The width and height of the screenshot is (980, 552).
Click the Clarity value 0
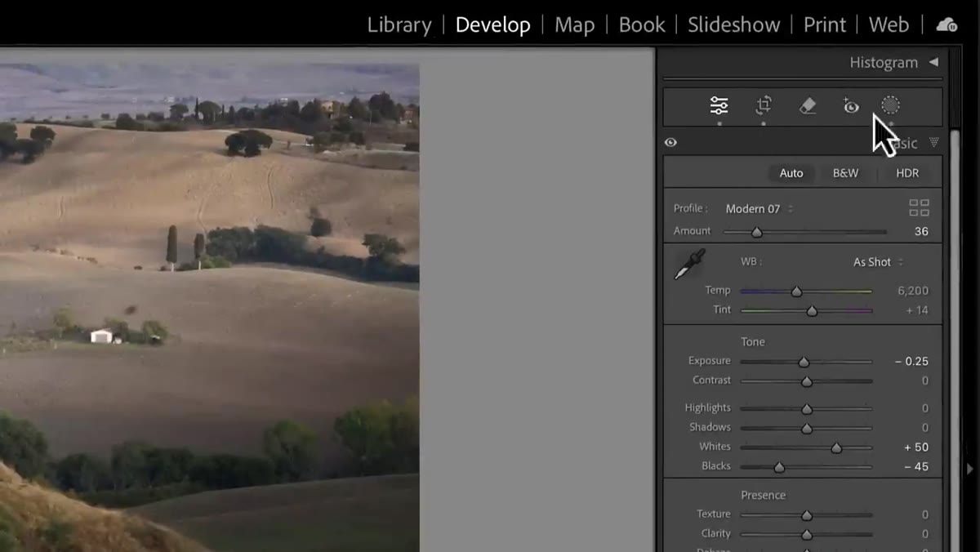(x=925, y=533)
